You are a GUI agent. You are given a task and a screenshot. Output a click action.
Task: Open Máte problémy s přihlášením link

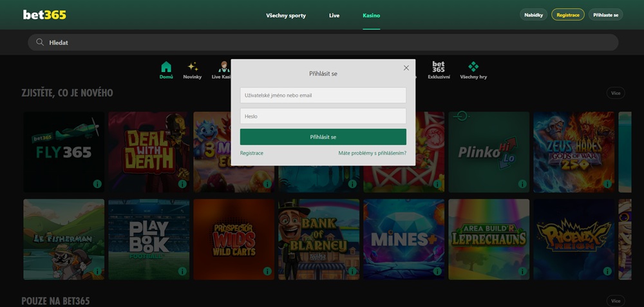click(x=372, y=153)
